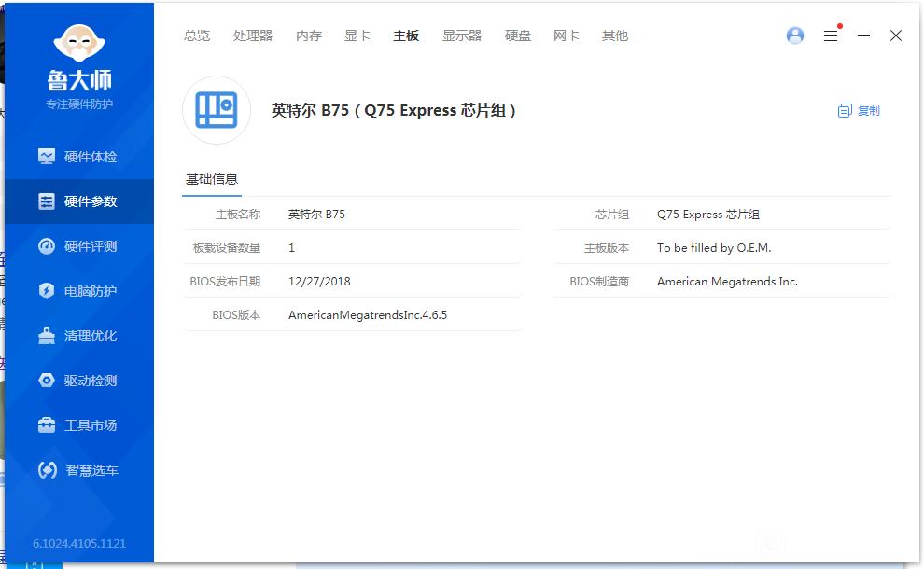The image size is (924, 569).
Task: Click the 板载设备数量 label
Action: tap(226, 248)
